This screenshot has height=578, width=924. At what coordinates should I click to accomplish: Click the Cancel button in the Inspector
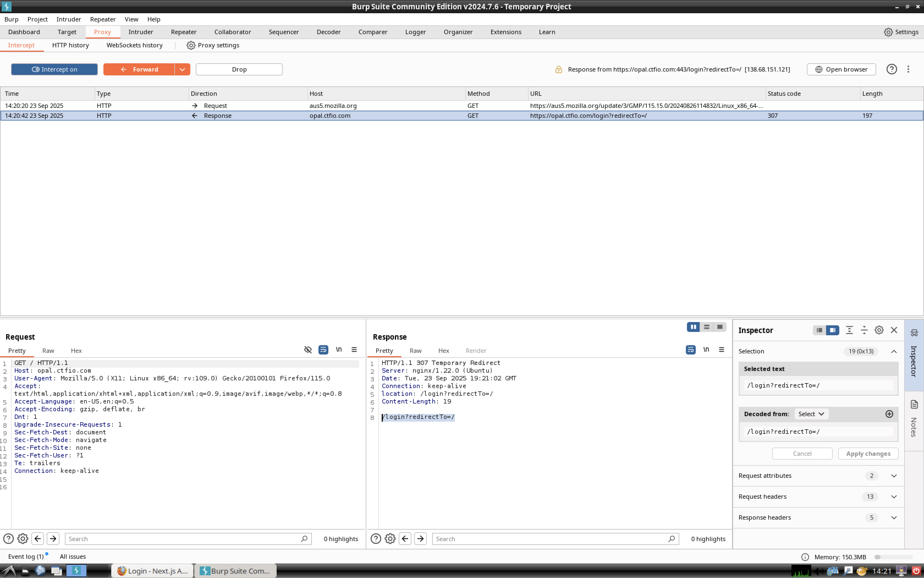point(802,453)
